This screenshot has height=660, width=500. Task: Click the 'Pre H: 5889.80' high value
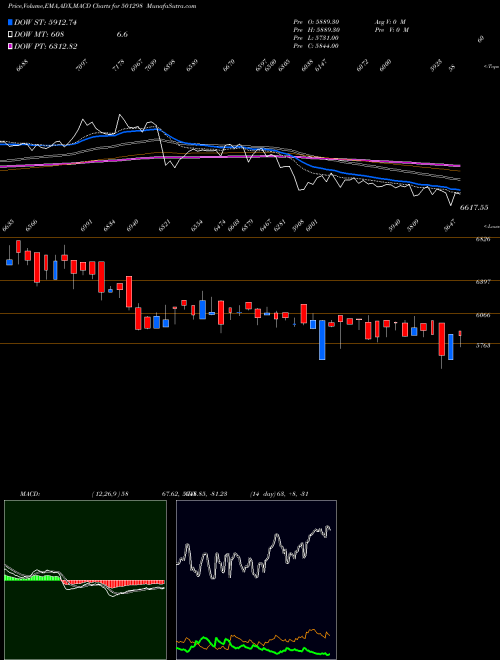pos(316,30)
